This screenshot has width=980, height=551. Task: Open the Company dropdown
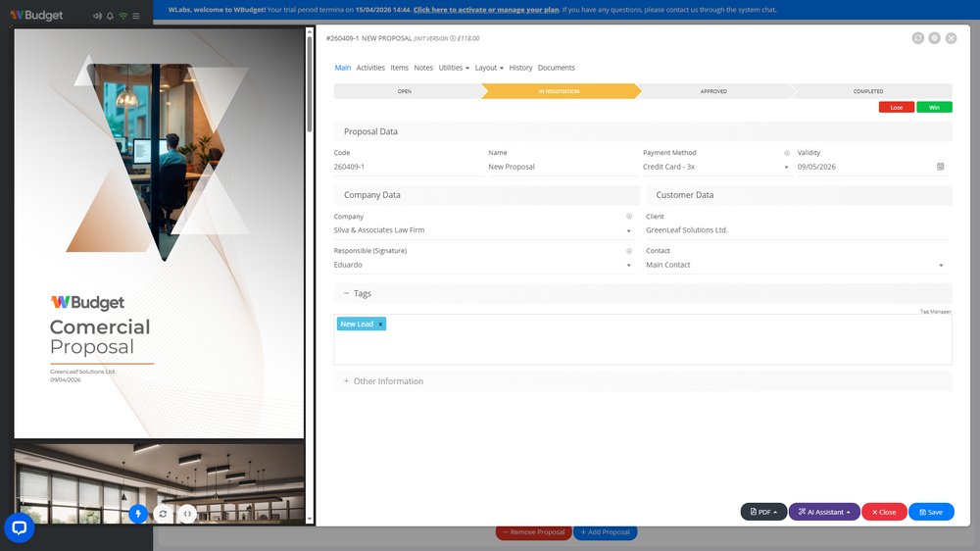click(484, 230)
